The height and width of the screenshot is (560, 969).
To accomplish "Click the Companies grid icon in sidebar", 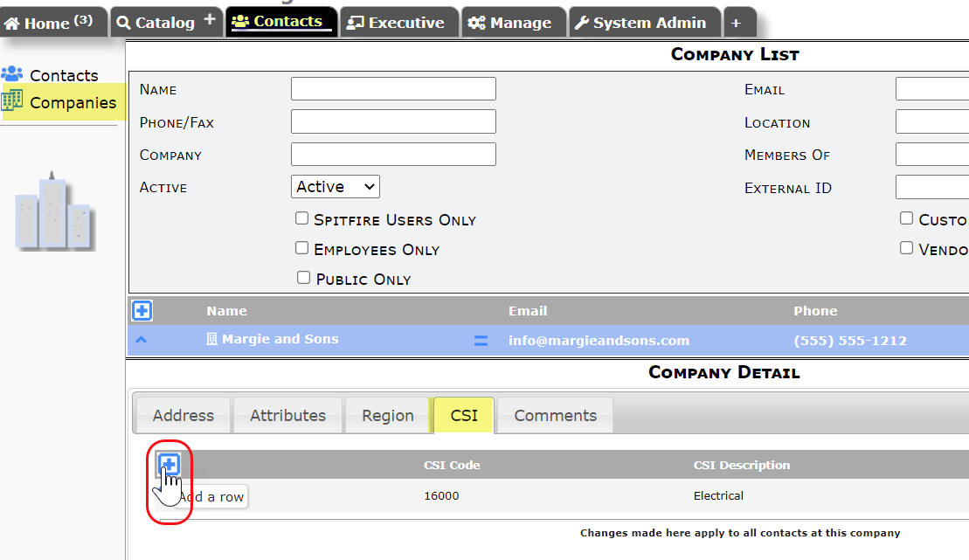I will click(x=11, y=100).
